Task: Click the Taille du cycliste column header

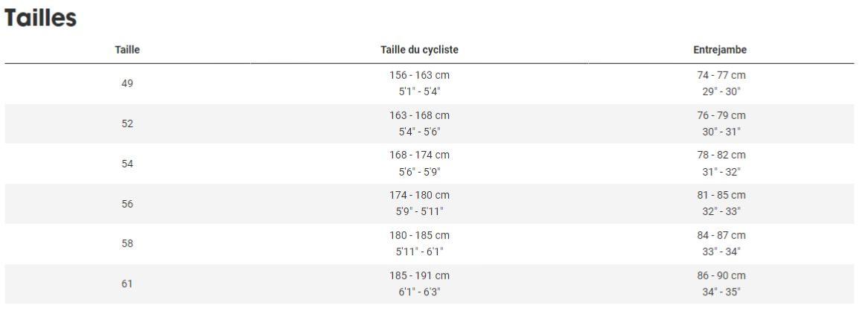Action: [x=419, y=50]
